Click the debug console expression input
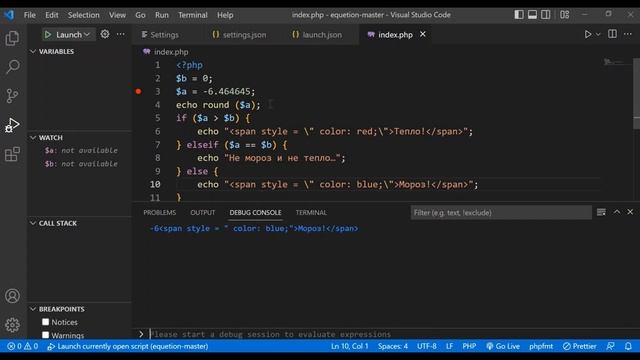 [x=392, y=334]
